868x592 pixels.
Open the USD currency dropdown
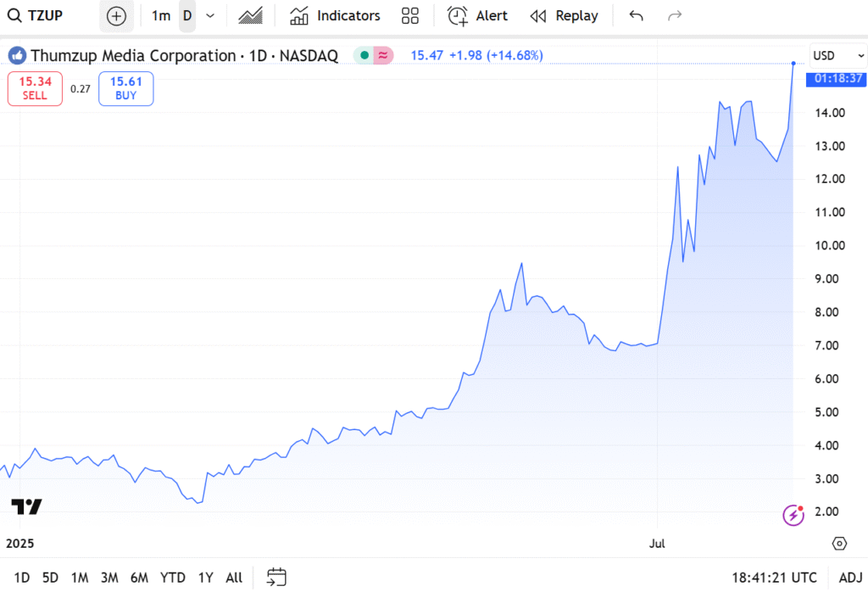point(835,56)
